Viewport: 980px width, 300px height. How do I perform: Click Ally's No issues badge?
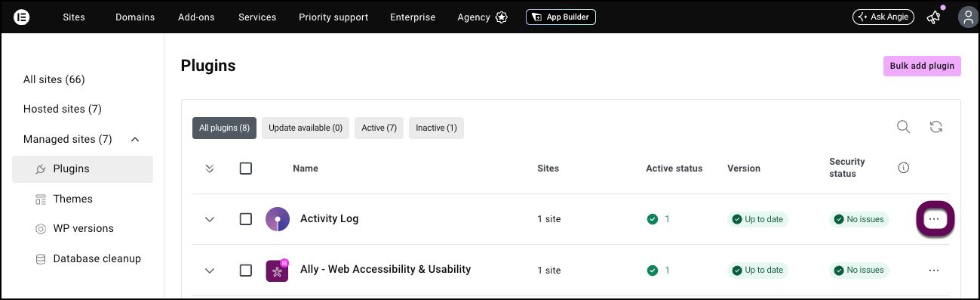(859, 270)
